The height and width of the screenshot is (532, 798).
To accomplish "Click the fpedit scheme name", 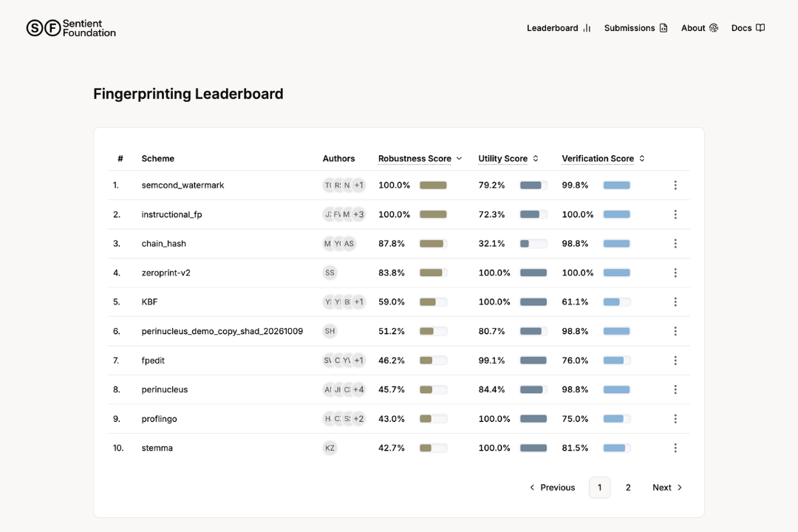I will click(x=153, y=361).
